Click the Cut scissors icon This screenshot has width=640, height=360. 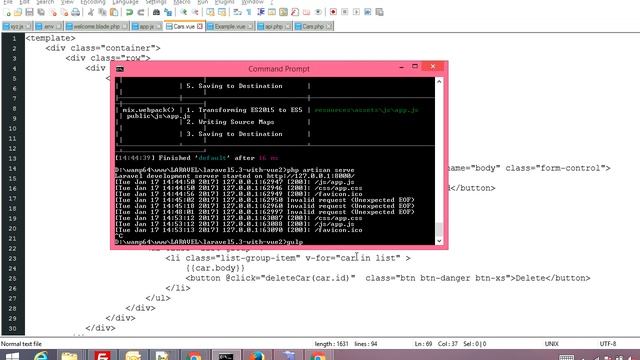point(91,12)
